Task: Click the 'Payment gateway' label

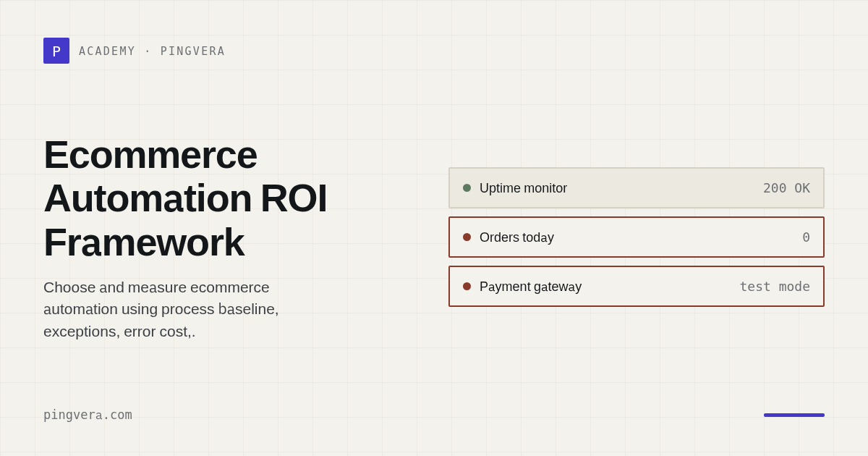Action: click(530, 287)
